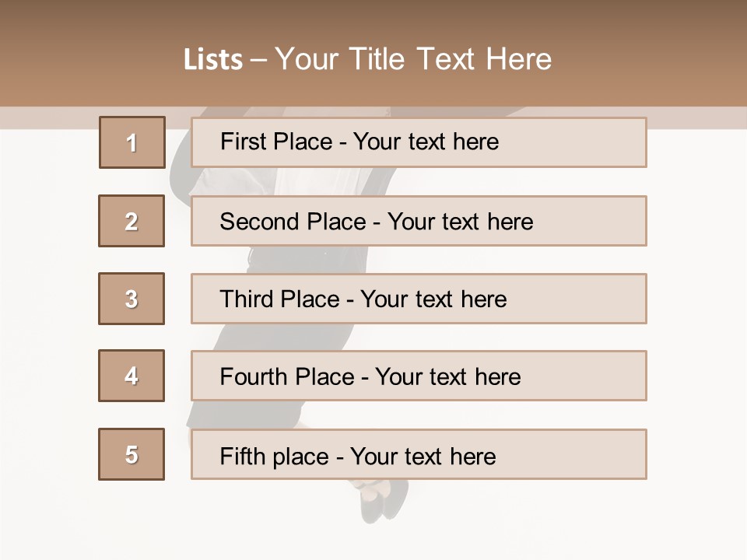Click the number 3 box

132,299
